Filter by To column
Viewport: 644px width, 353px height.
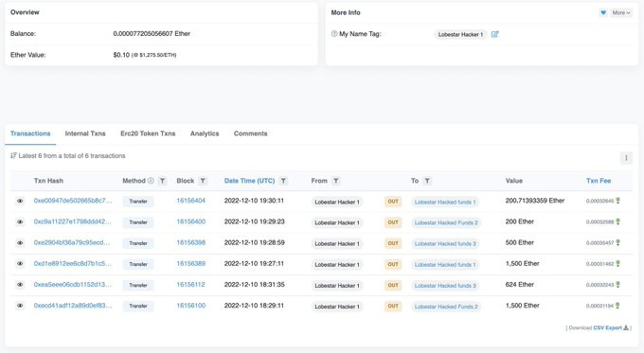click(x=427, y=181)
